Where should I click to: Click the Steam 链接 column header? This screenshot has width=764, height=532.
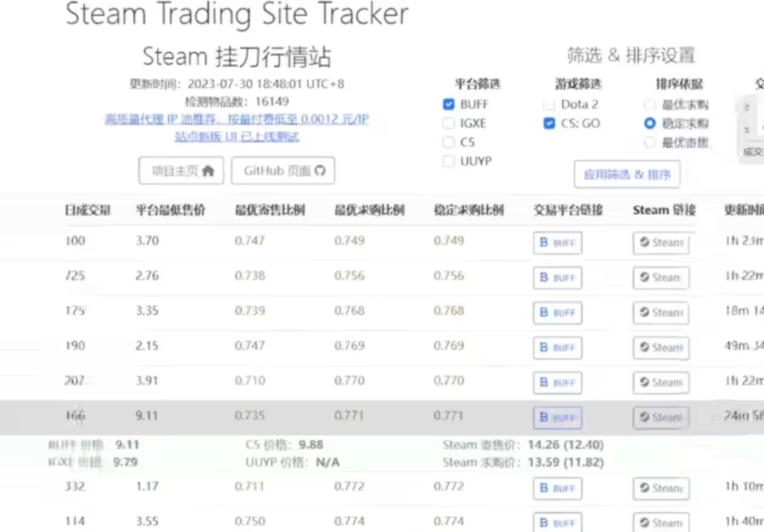(664, 210)
